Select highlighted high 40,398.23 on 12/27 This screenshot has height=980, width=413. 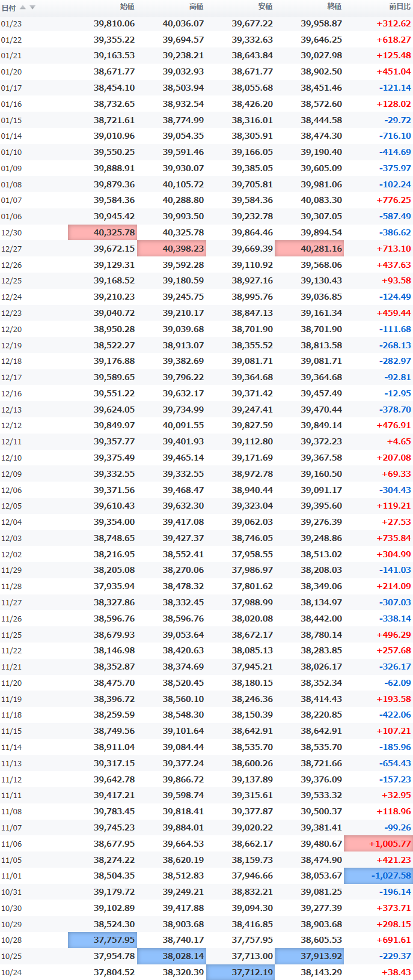172,249
